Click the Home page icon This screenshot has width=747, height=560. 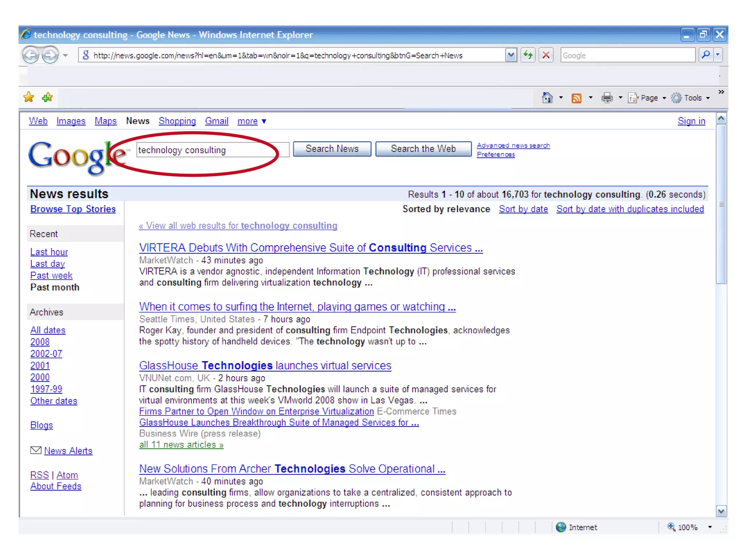(x=547, y=98)
